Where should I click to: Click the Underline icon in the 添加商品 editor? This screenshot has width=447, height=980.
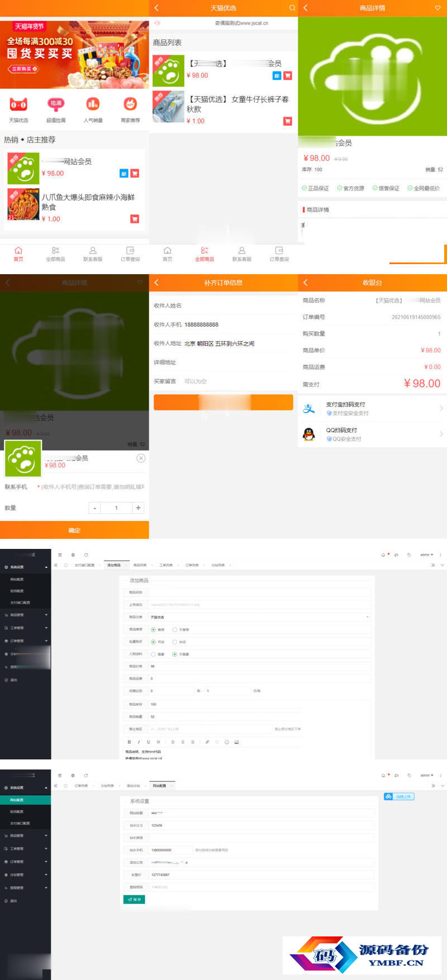pos(149,742)
